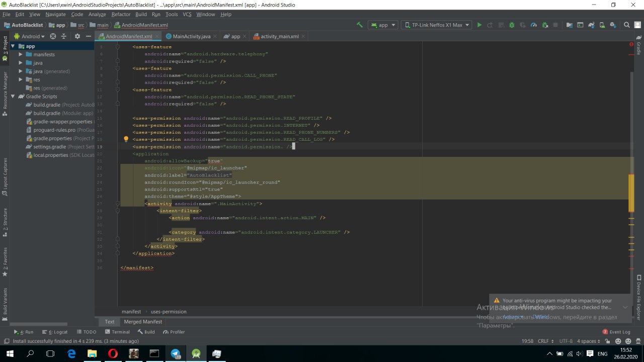Click the '4 spaces' indent indicator
This screenshot has height=362, width=644.
pos(588,341)
